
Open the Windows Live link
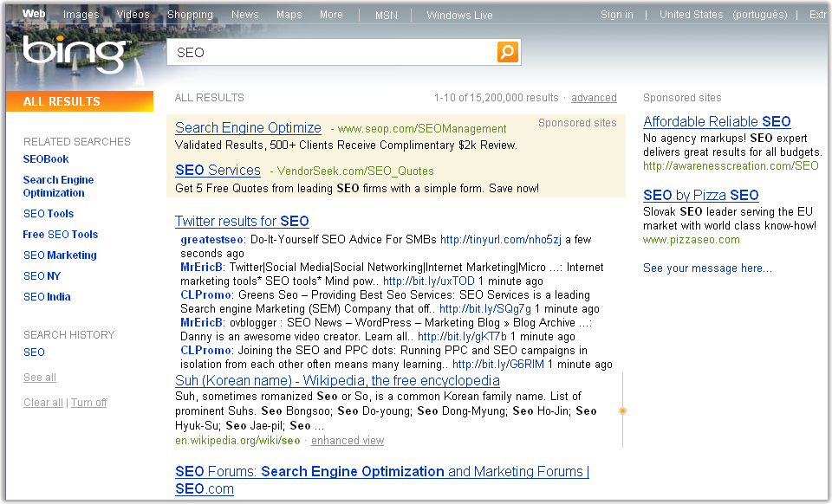(459, 15)
